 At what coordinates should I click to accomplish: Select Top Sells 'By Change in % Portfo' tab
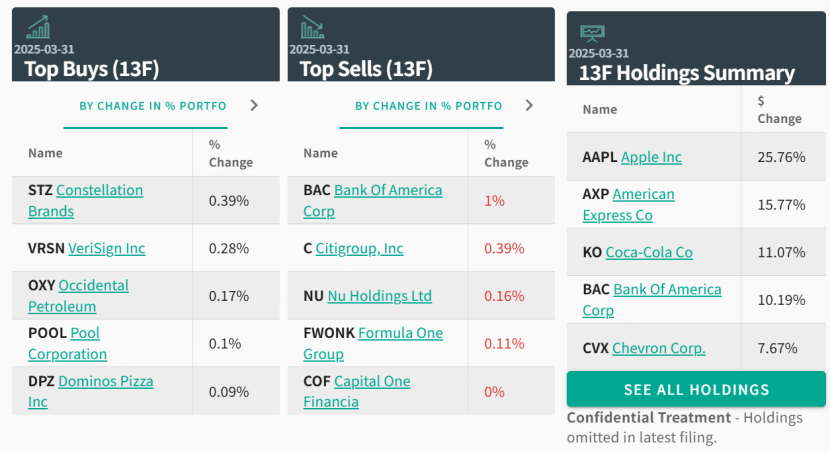[x=428, y=106]
